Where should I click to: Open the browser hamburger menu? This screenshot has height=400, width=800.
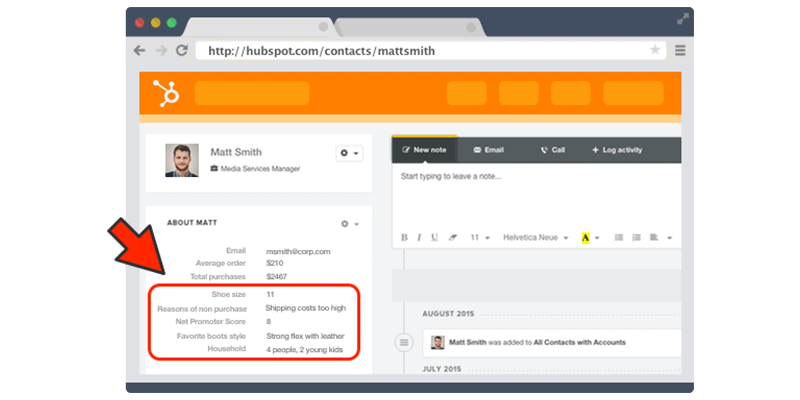coord(680,51)
